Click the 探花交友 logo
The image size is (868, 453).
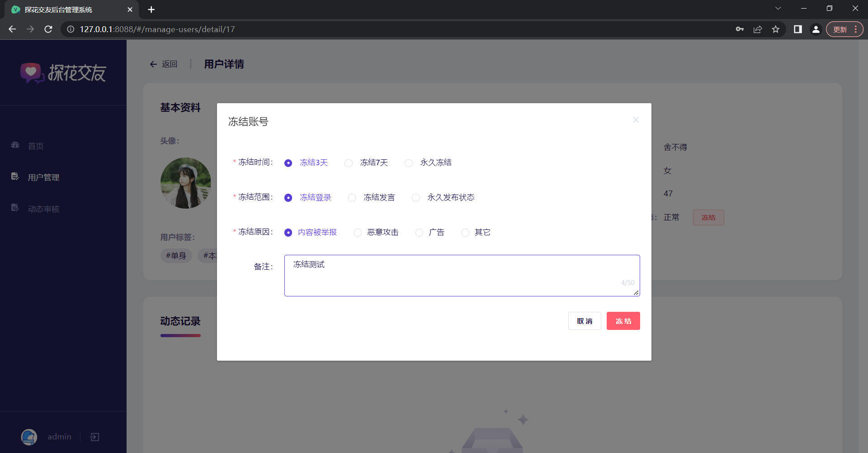pyautogui.click(x=63, y=73)
